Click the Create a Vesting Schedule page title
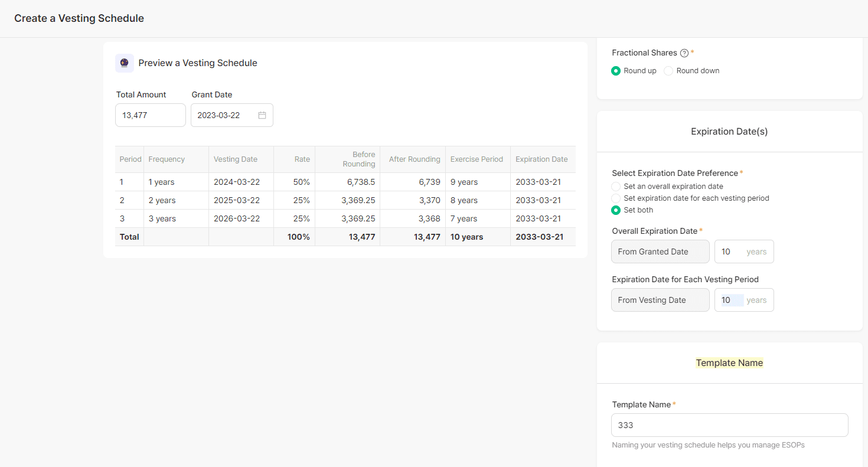This screenshot has width=868, height=467. (x=79, y=18)
